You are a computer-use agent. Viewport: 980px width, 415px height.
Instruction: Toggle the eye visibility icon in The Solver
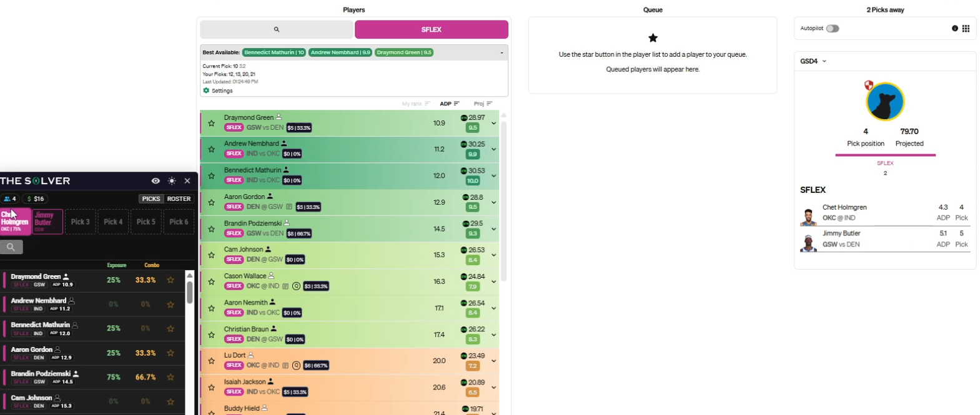tap(156, 181)
